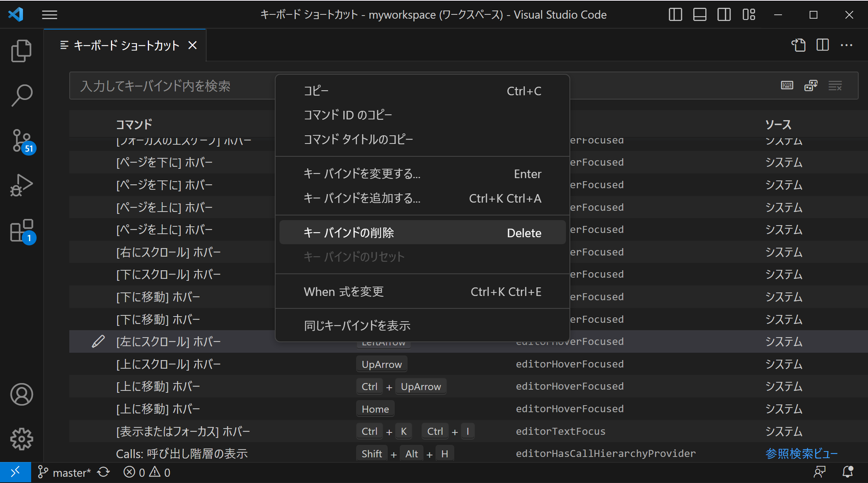868x483 pixels.
Task: Toggle sort by precedence in the search box
Action: (x=811, y=86)
